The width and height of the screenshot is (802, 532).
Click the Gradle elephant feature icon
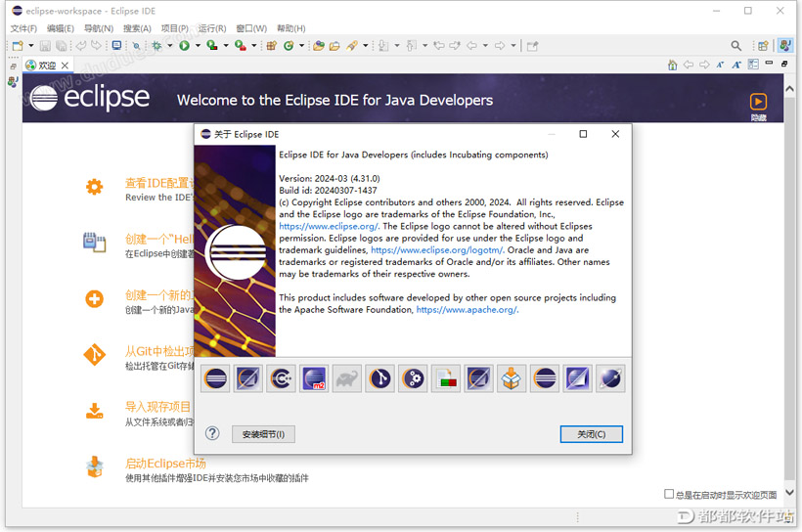click(347, 379)
